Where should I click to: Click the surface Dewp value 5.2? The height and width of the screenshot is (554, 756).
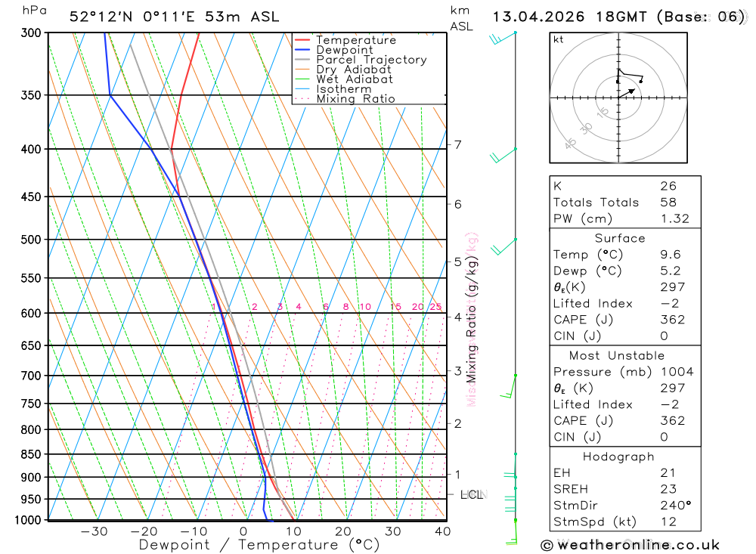670,271
